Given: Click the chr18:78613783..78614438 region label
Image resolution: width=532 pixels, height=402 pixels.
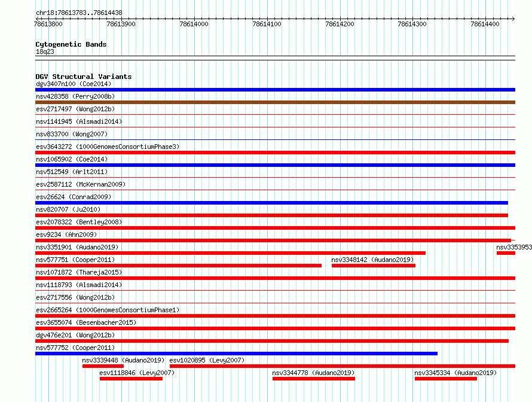Looking at the screenshot, I should (79, 13).
